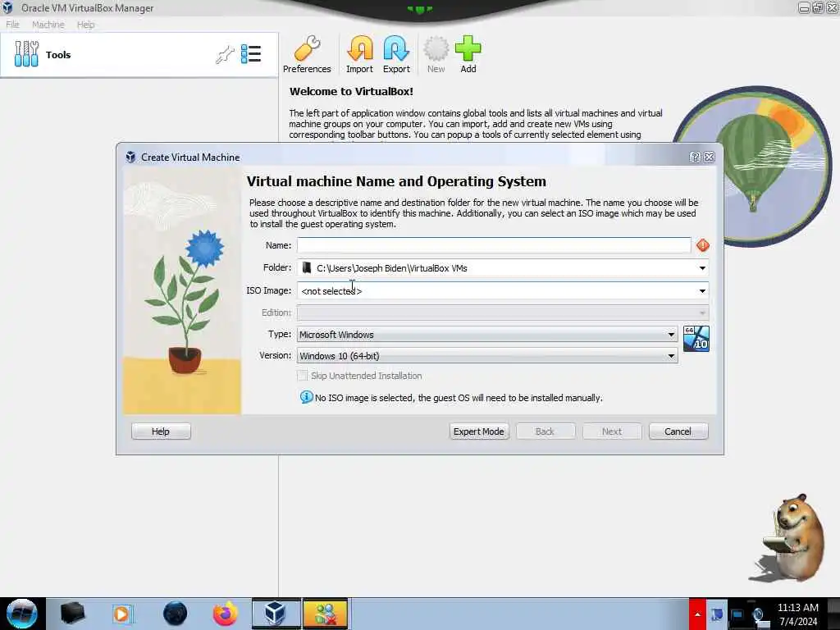Open Preferences from the toolbar
This screenshot has width=840, height=630.
coord(307,54)
